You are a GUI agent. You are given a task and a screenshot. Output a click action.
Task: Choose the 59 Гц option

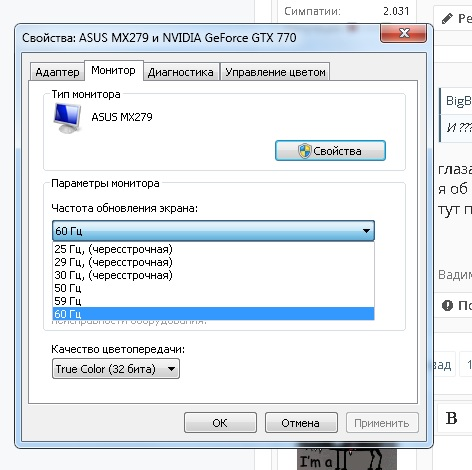tap(213, 301)
